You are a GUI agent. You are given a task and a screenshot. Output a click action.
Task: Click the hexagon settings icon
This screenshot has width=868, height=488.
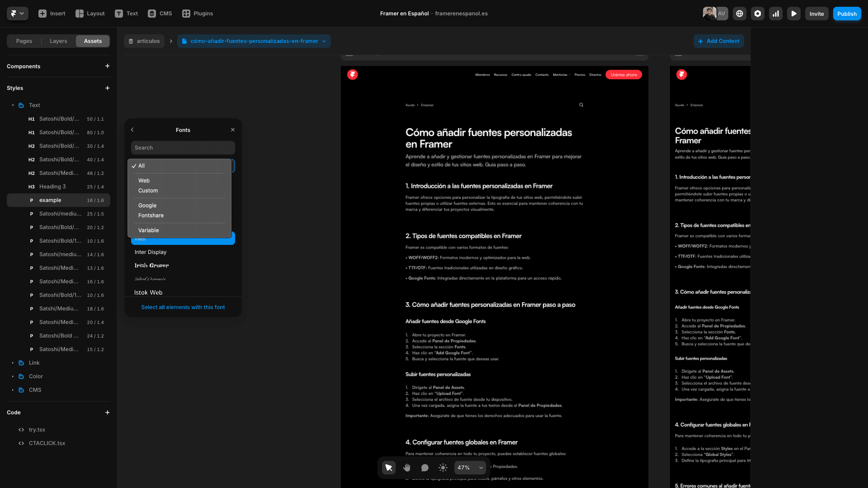click(x=758, y=14)
